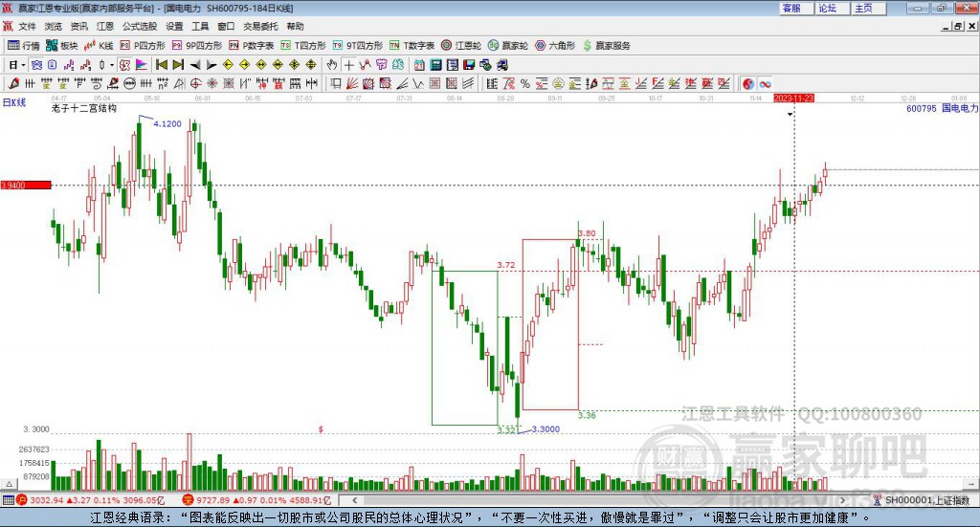Click the red 3.9400 price label
Image resolution: width=980 pixels, height=527 pixels.
(x=26, y=186)
